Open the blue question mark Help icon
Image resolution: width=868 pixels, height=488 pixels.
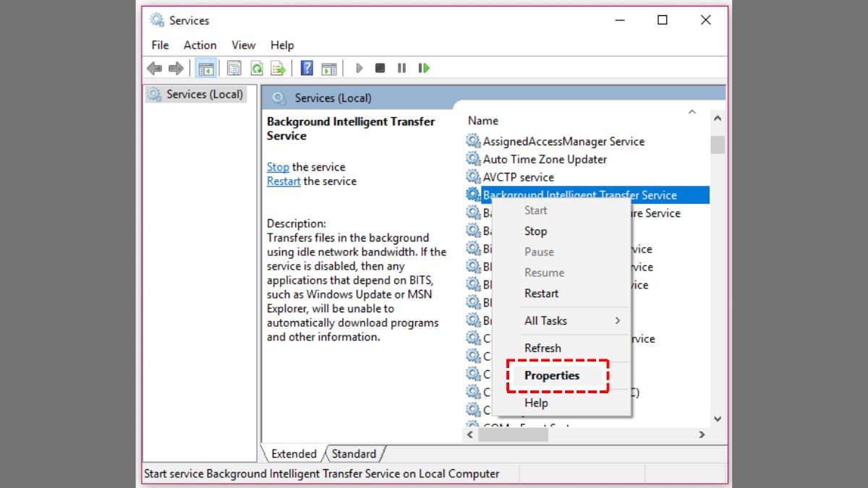(x=307, y=68)
